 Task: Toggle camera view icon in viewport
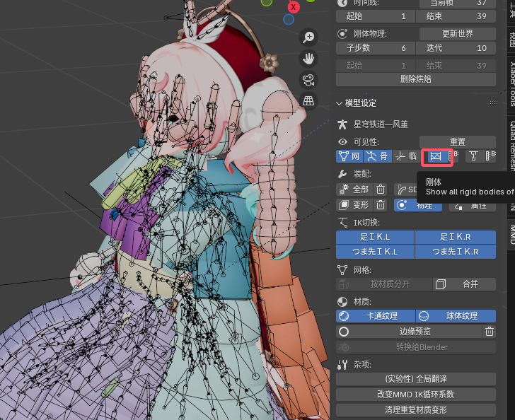pos(308,80)
